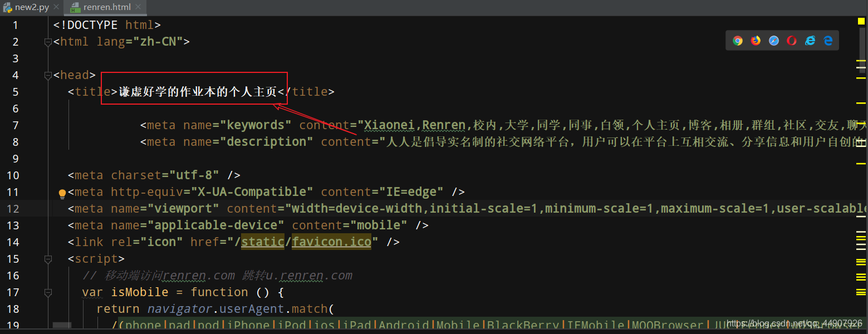Click 'navigator' on line 18
The image size is (868, 334).
(179, 309)
